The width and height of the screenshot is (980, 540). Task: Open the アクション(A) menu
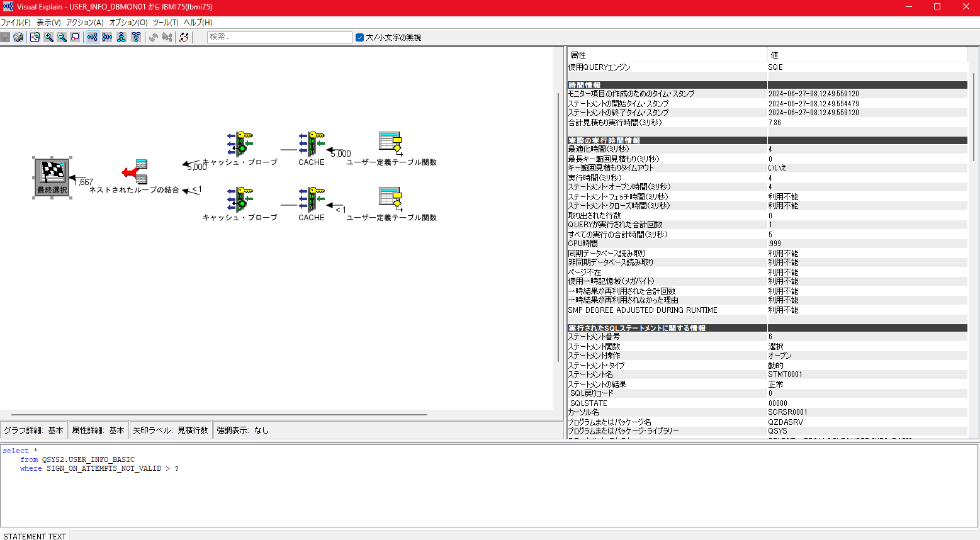[x=85, y=22]
